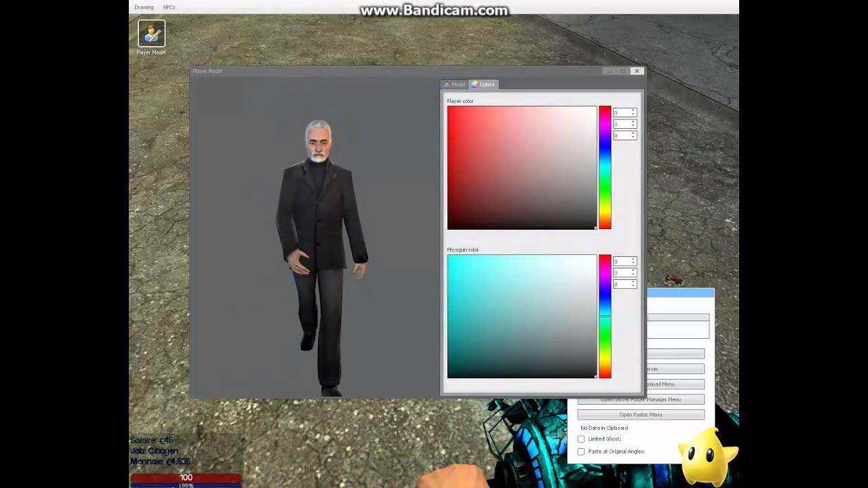Decrease the Physgun color green value with down arrow
This screenshot has width=868, height=488.
633,274
